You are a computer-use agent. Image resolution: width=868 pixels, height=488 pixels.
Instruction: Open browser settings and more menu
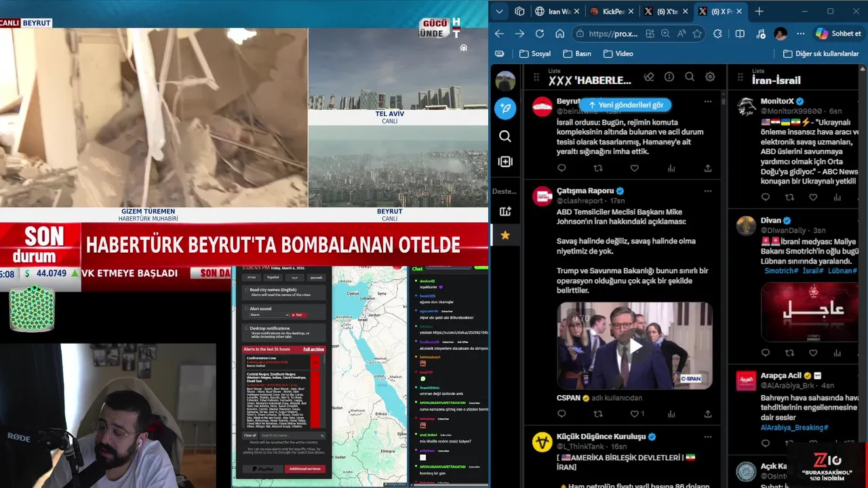pyautogui.click(x=801, y=33)
